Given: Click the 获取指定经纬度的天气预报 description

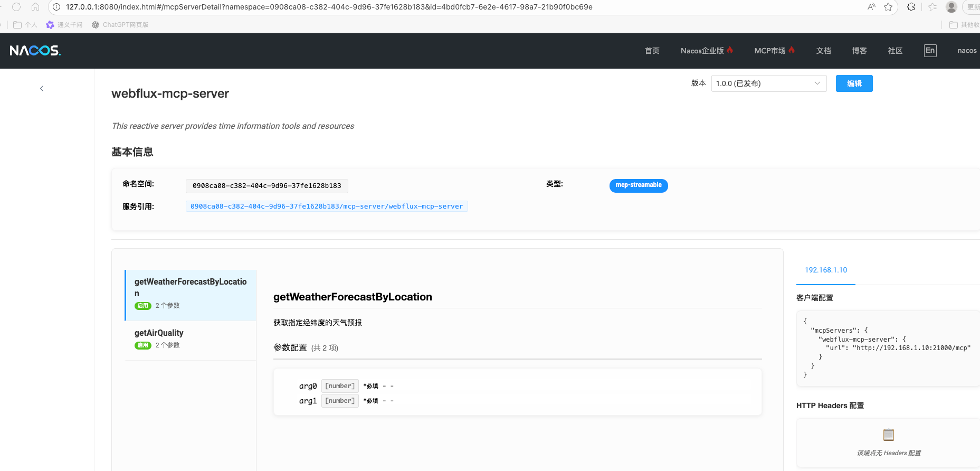Looking at the screenshot, I should tap(318, 323).
